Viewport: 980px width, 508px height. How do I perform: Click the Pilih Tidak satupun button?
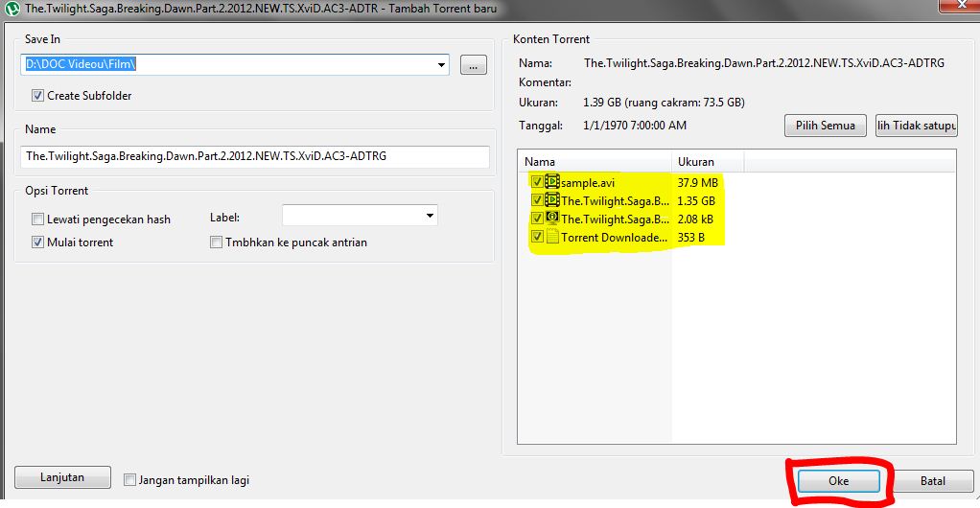(917, 126)
